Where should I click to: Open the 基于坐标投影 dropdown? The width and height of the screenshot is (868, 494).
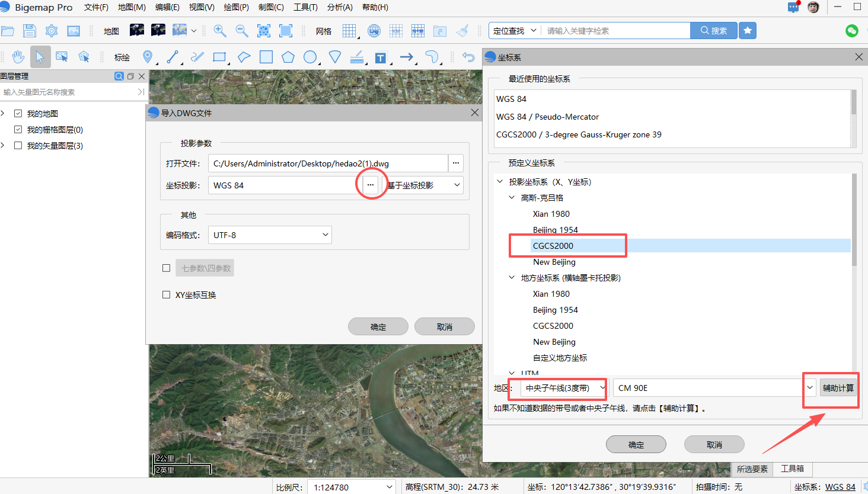[x=425, y=185]
